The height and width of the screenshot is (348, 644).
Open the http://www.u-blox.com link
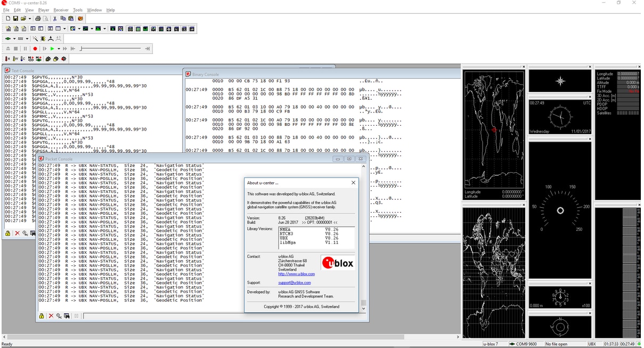(x=296, y=274)
